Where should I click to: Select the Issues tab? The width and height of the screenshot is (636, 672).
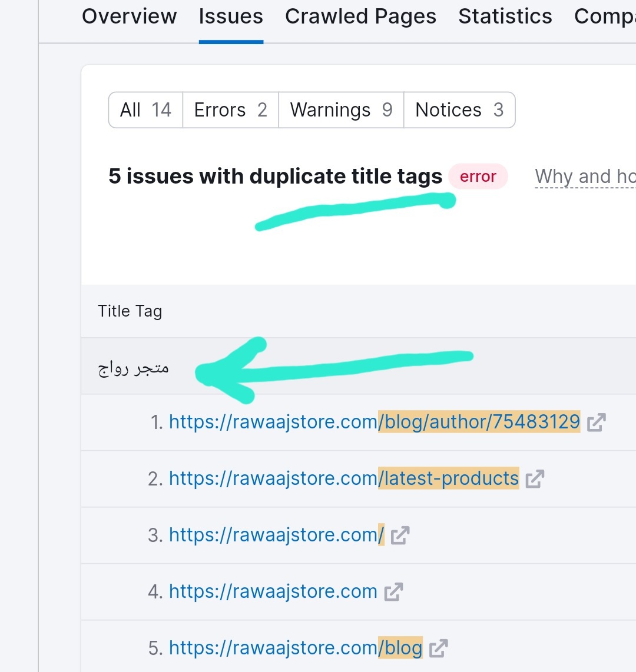point(231,16)
